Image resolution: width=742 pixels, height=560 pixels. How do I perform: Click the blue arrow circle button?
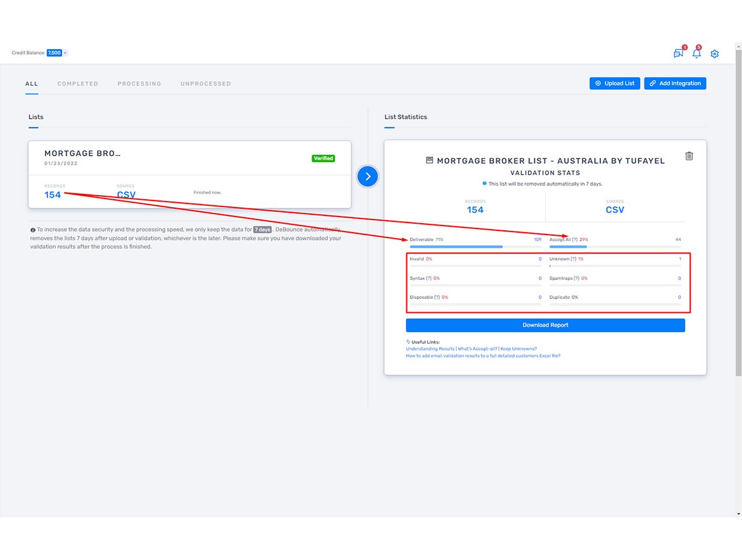click(368, 176)
